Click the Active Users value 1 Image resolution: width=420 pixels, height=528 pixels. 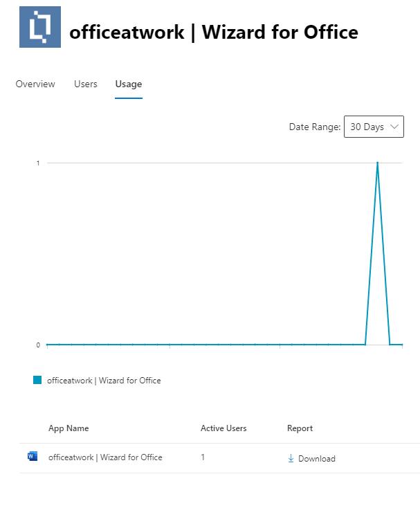(x=203, y=457)
